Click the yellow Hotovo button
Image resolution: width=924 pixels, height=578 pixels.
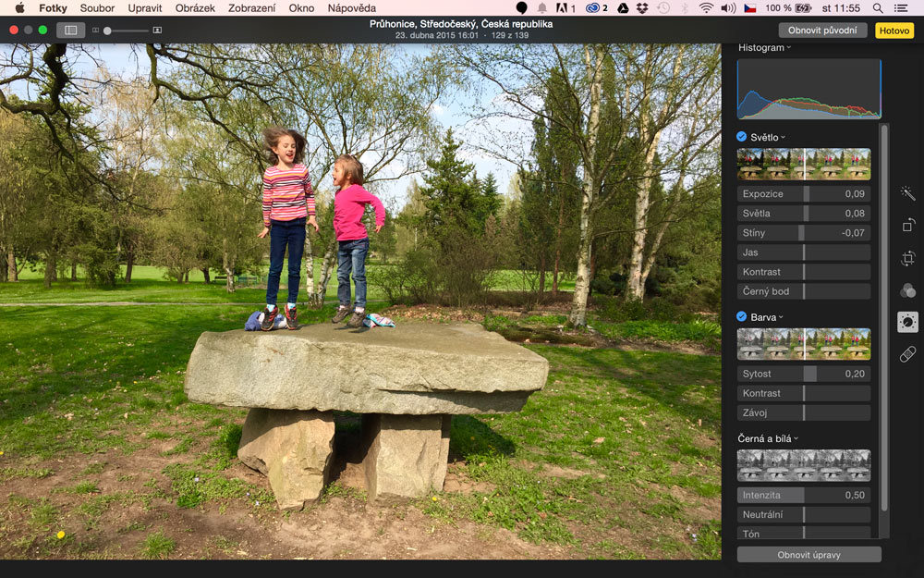[x=894, y=31]
